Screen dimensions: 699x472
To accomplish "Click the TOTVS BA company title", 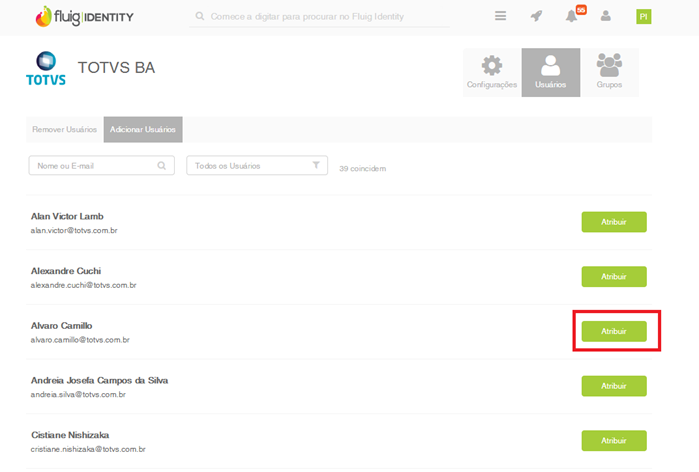I will click(x=116, y=68).
